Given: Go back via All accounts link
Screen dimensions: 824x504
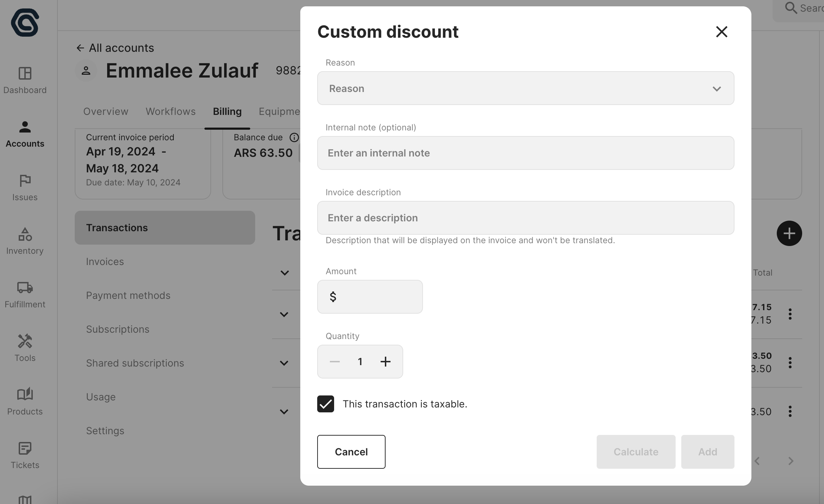Looking at the screenshot, I should (x=116, y=48).
